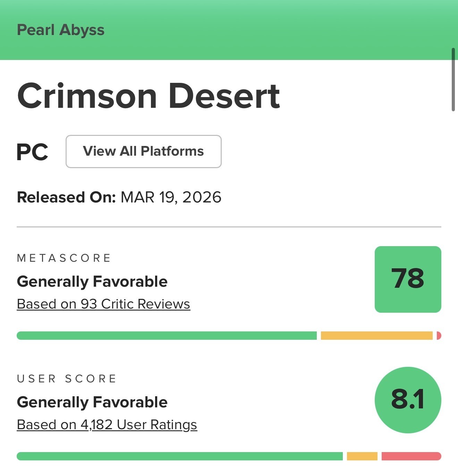
Task: Click Generally Favorable under User Score
Action: pos(92,402)
